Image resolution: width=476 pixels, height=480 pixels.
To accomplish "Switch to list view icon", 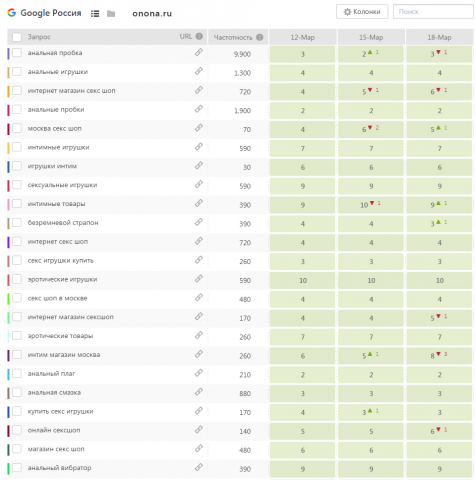I will [x=95, y=13].
